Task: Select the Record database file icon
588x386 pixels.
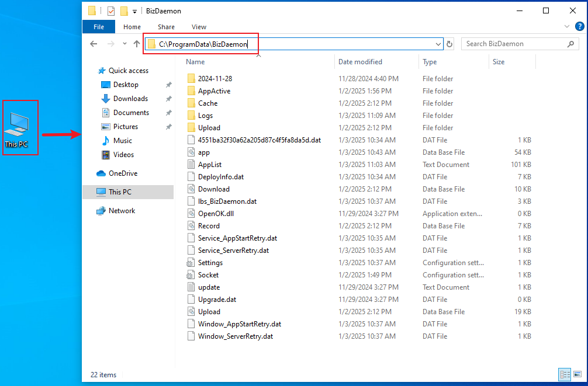Action: (x=191, y=225)
